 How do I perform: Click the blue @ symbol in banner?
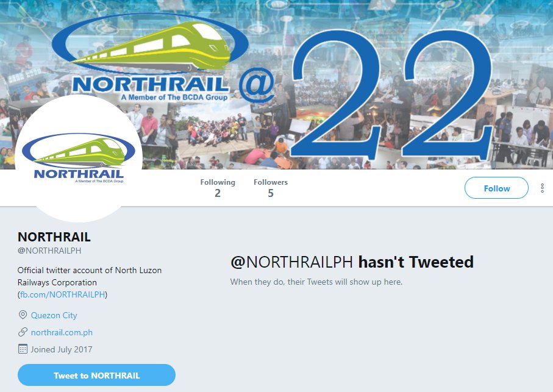(x=257, y=85)
